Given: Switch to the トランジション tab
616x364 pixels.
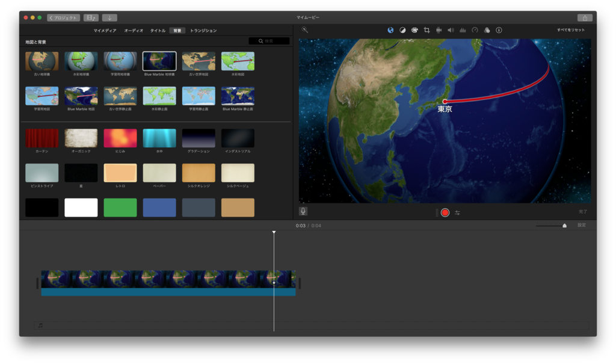Looking at the screenshot, I should pos(203,31).
